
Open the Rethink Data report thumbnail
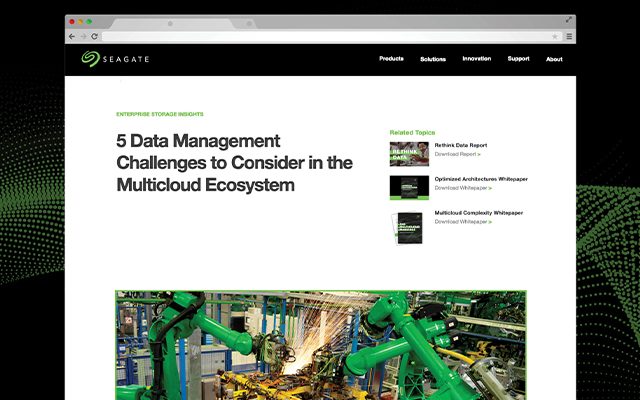tap(409, 153)
